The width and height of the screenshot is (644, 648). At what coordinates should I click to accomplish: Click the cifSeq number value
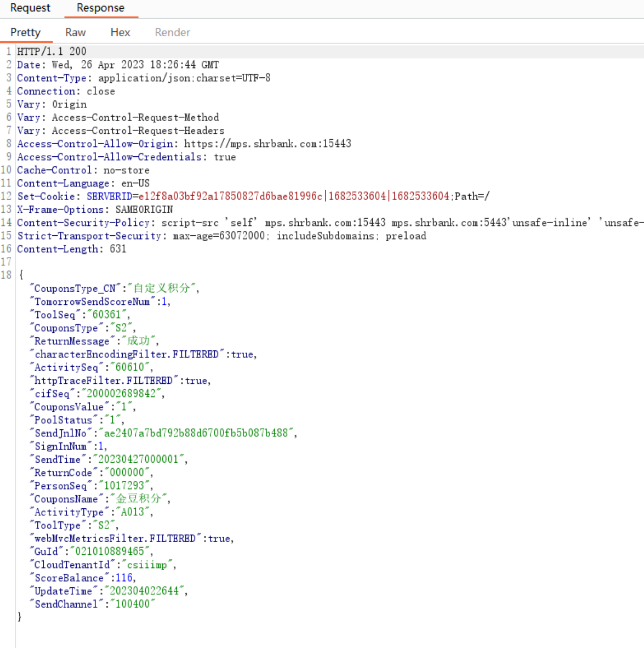tap(121, 394)
